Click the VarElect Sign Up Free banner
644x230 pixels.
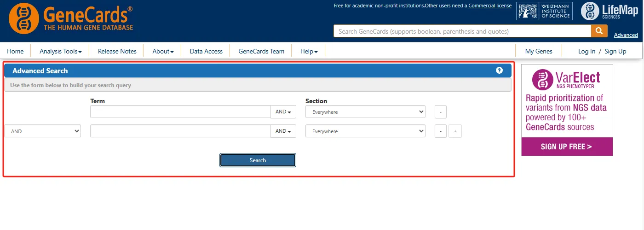coord(567,147)
